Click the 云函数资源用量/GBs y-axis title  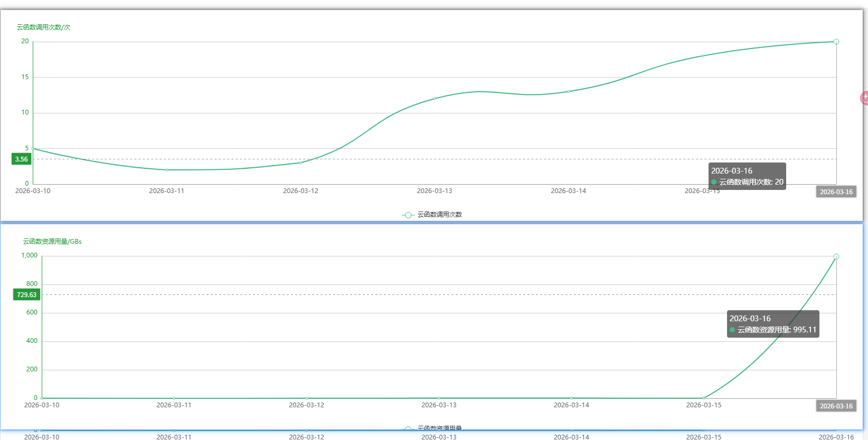pos(52,242)
